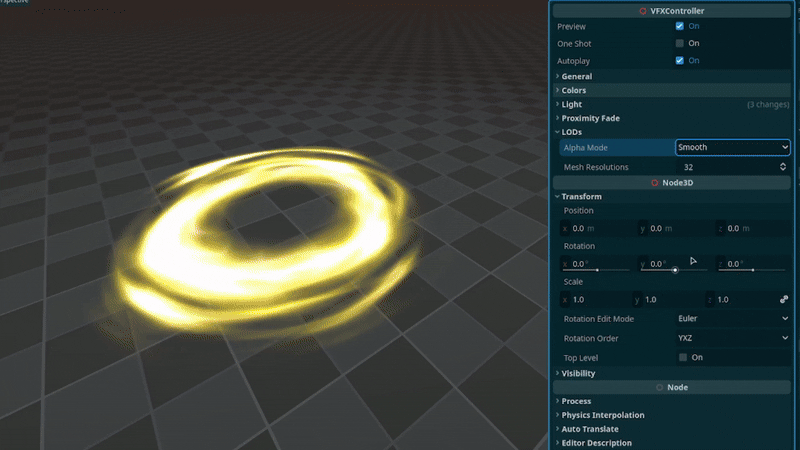This screenshot has width=800, height=450.
Task: Click the Rotation z slider field
Action: (754, 264)
